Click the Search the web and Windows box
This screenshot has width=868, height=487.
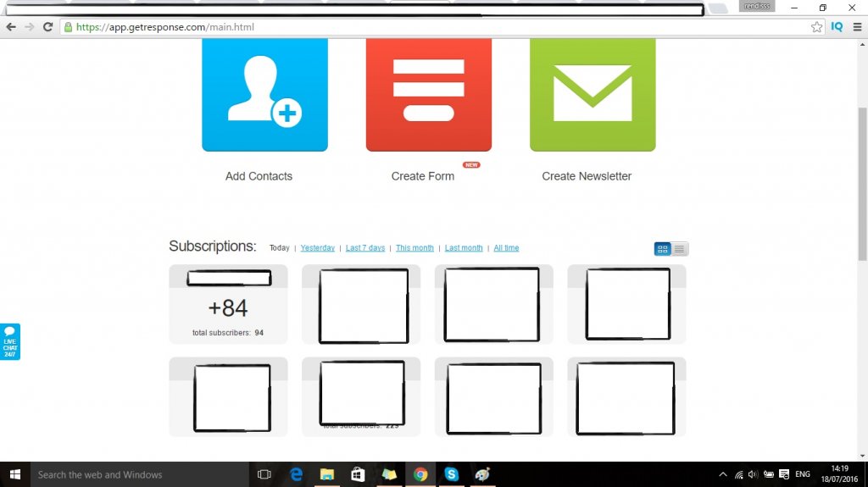[140, 474]
